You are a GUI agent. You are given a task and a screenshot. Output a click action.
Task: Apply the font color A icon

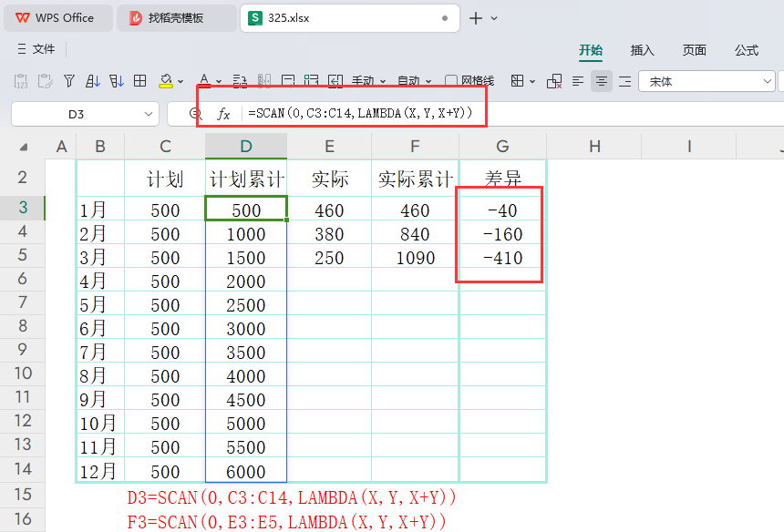click(204, 81)
